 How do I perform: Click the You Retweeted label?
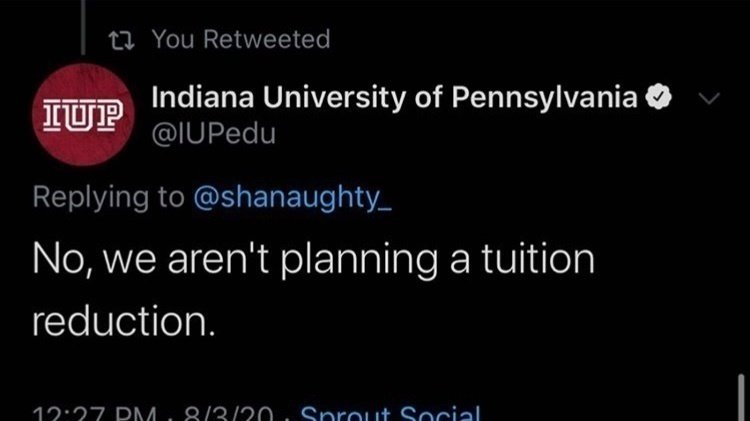click(x=241, y=39)
